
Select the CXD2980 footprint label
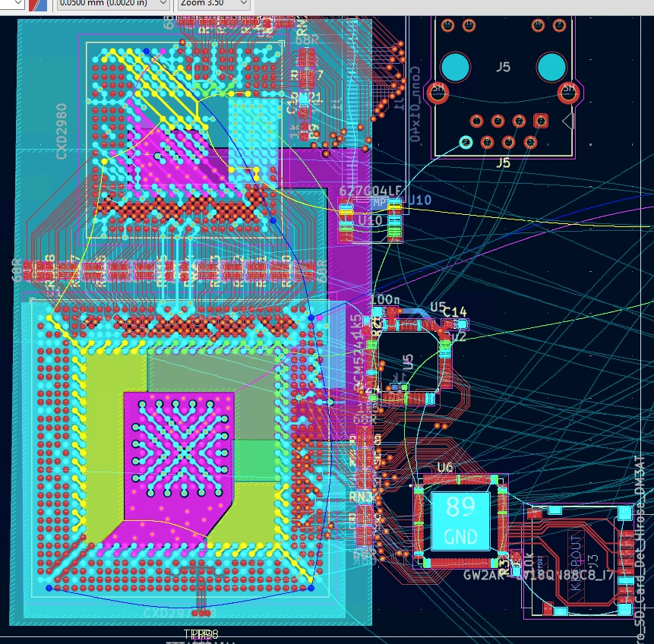(x=62, y=131)
